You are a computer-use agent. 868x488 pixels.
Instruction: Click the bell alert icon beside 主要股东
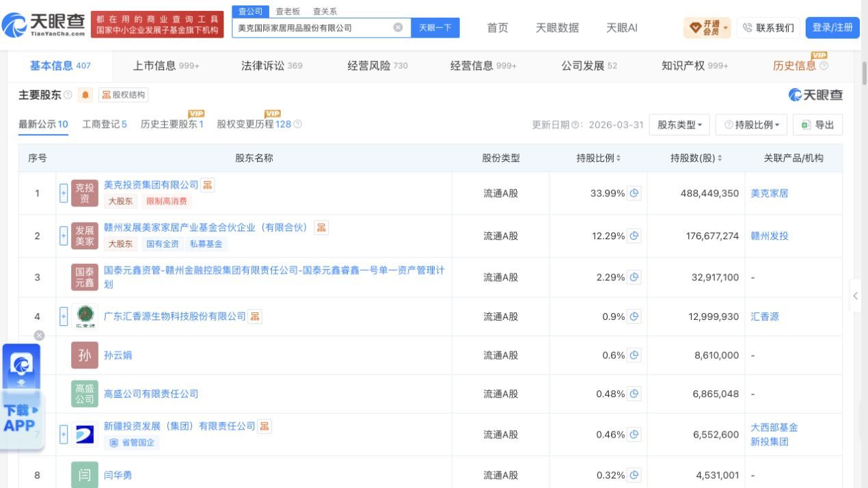(85, 95)
